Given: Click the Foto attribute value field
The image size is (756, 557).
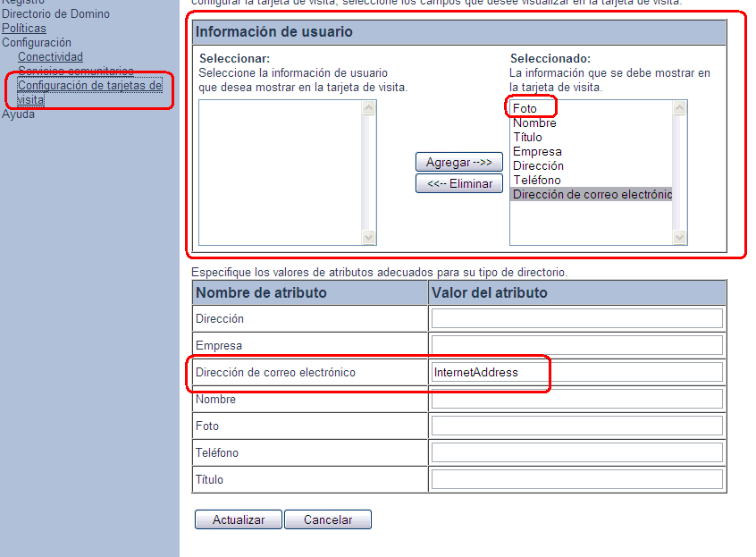Looking at the screenshot, I should [576, 426].
